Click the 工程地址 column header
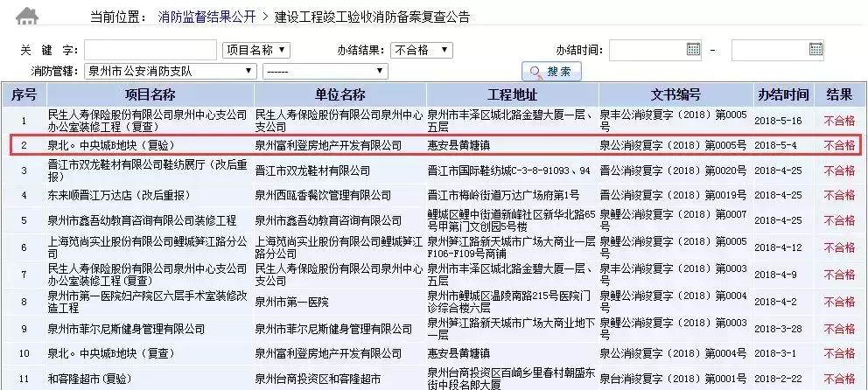This screenshot has width=868, height=390. (x=512, y=94)
